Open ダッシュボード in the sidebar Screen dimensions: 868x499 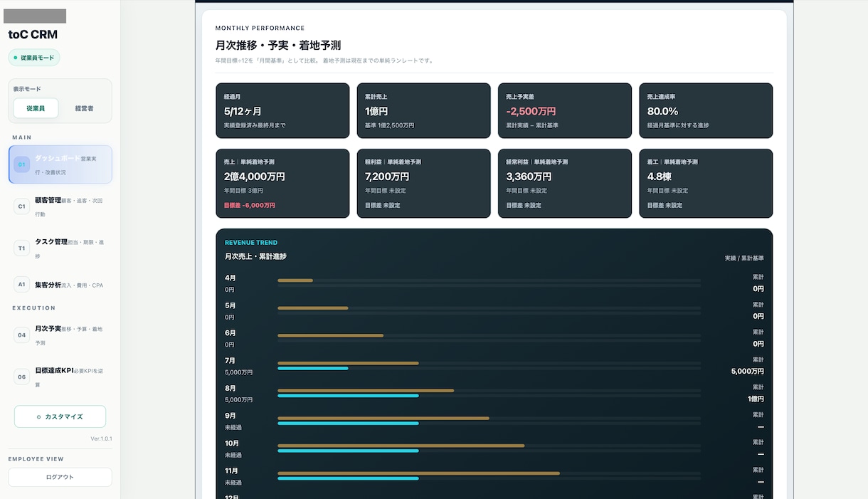pyautogui.click(x=60, y=164)
